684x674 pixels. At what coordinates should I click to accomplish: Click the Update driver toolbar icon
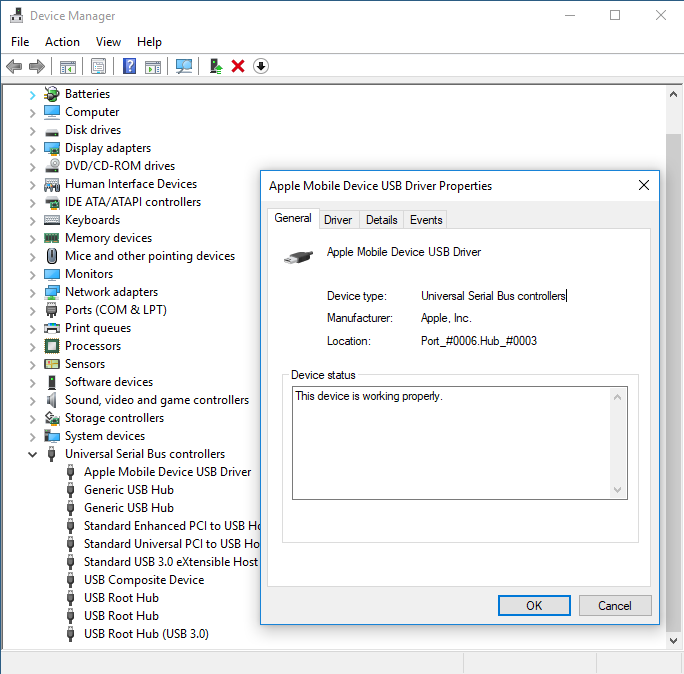click(x=215, y=66)
